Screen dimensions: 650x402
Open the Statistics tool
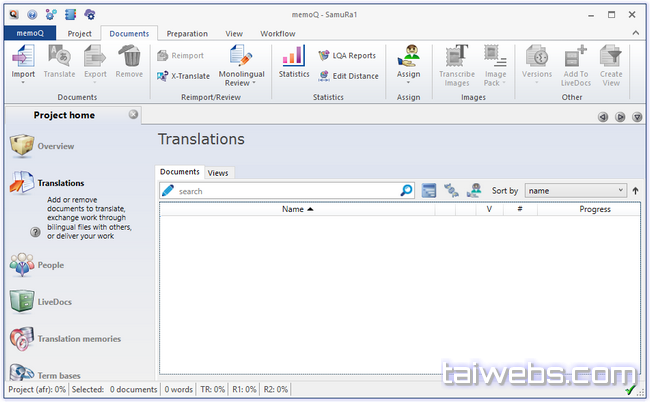point(293,58)
